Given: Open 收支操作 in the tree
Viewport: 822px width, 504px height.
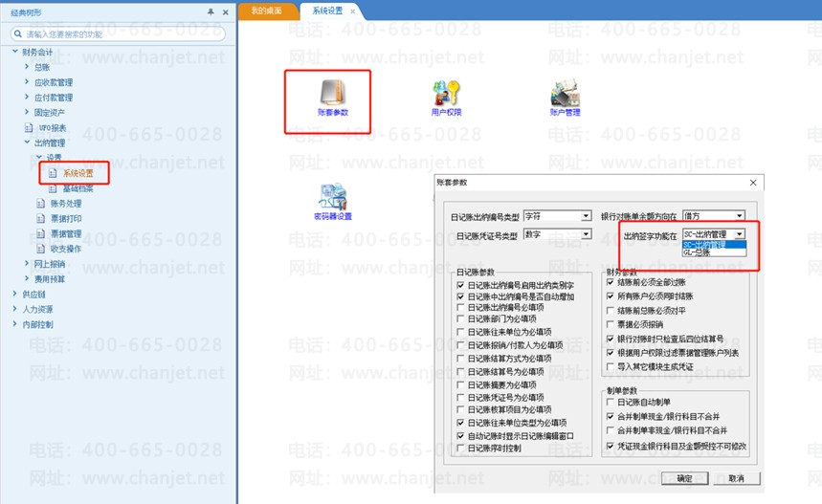Looking at the screenshot, I should pos(66,250).
